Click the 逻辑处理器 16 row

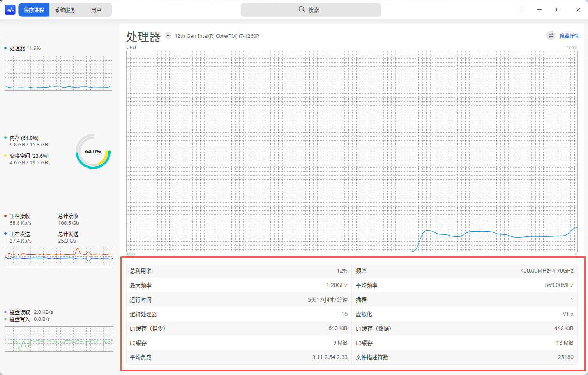click(x=238, y=314)
